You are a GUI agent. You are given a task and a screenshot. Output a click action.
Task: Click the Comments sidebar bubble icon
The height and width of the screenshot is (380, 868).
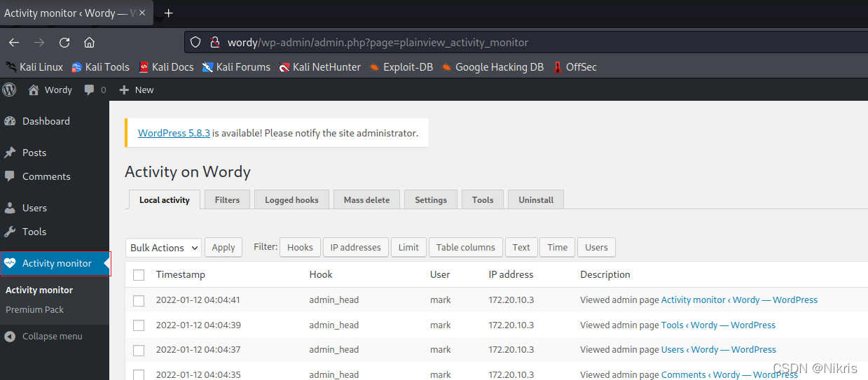10,176
